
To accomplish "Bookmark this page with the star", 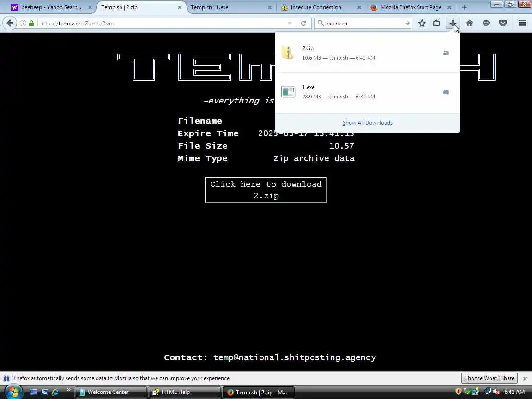I will pyautogui.click(x=422, y=23).
